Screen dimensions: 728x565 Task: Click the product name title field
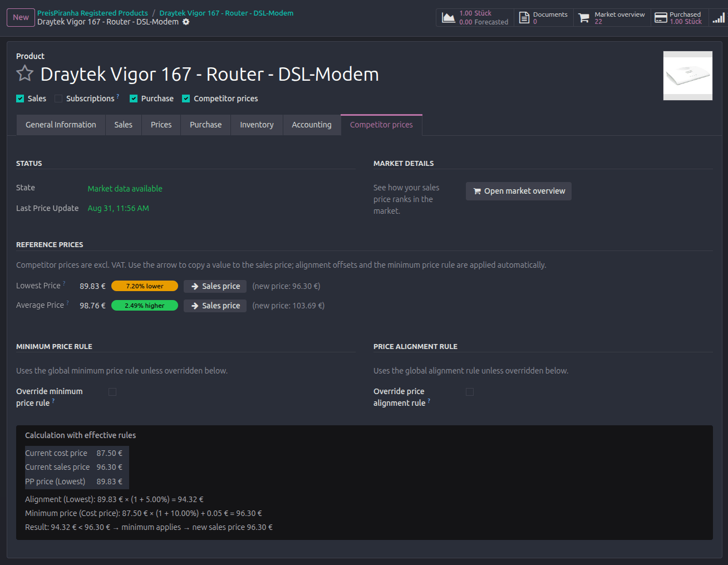point(210,74)
